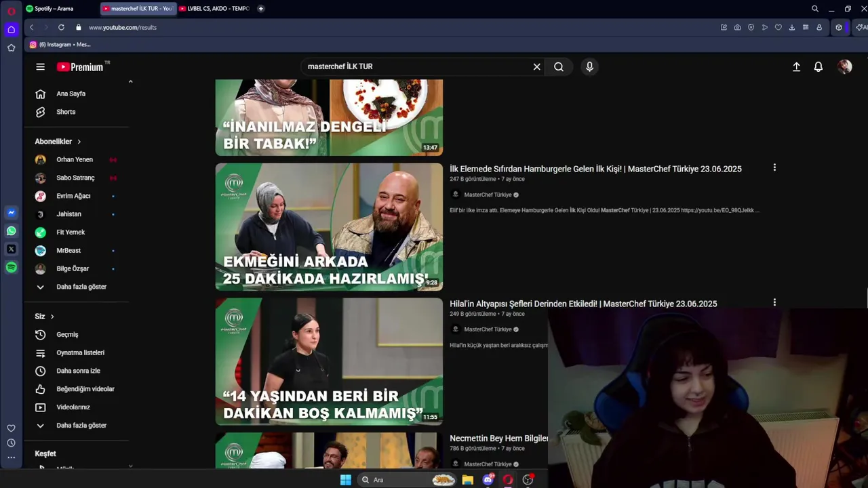Open Orhan Yenen channel subscription
Viewport: 868px width, 488px height.
(76, 159)
